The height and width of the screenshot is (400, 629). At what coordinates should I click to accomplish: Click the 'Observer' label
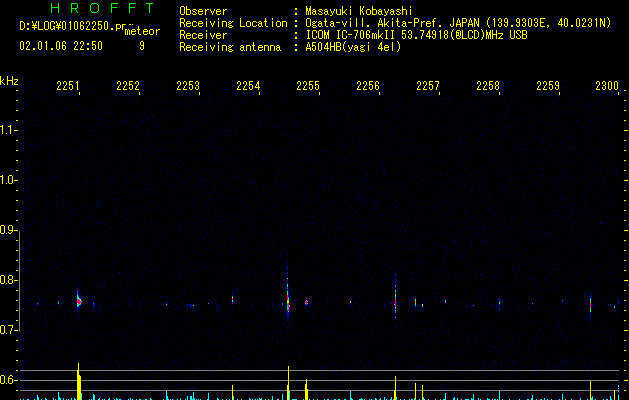[203, 11]
